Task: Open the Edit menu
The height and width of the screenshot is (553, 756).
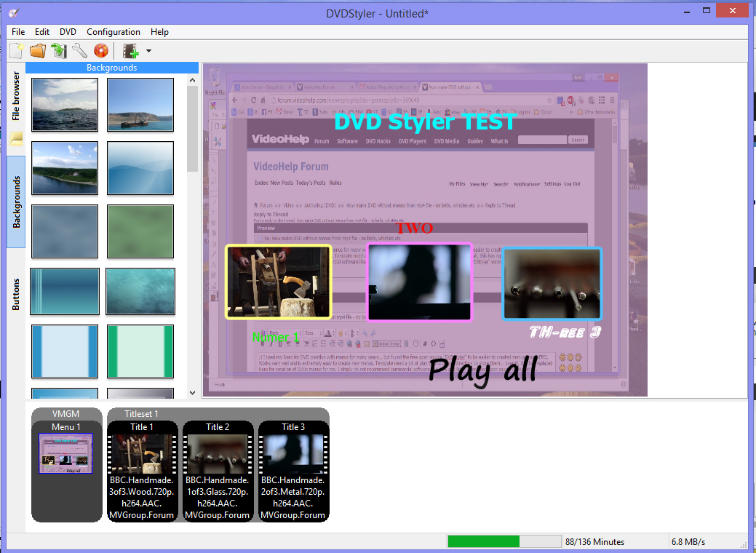Action: coord(42,32)
